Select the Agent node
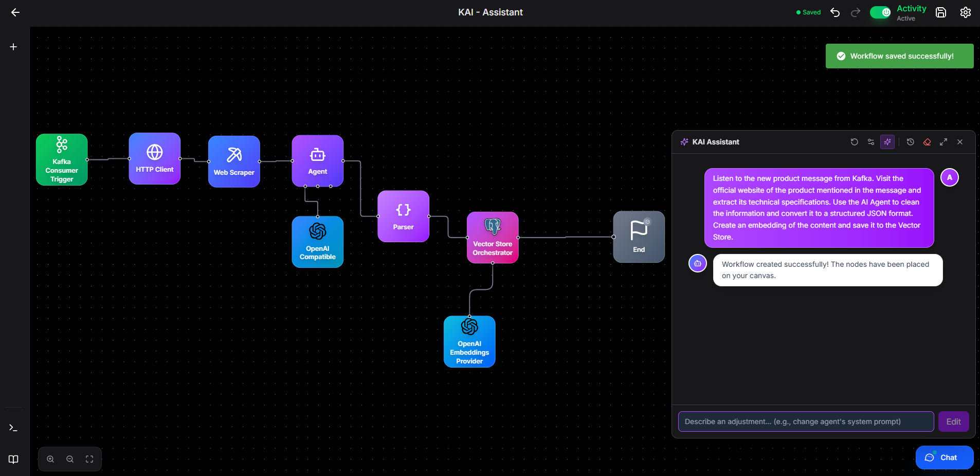Image resolution: width=980 pixels, height=476 pixels. point(318,161)
